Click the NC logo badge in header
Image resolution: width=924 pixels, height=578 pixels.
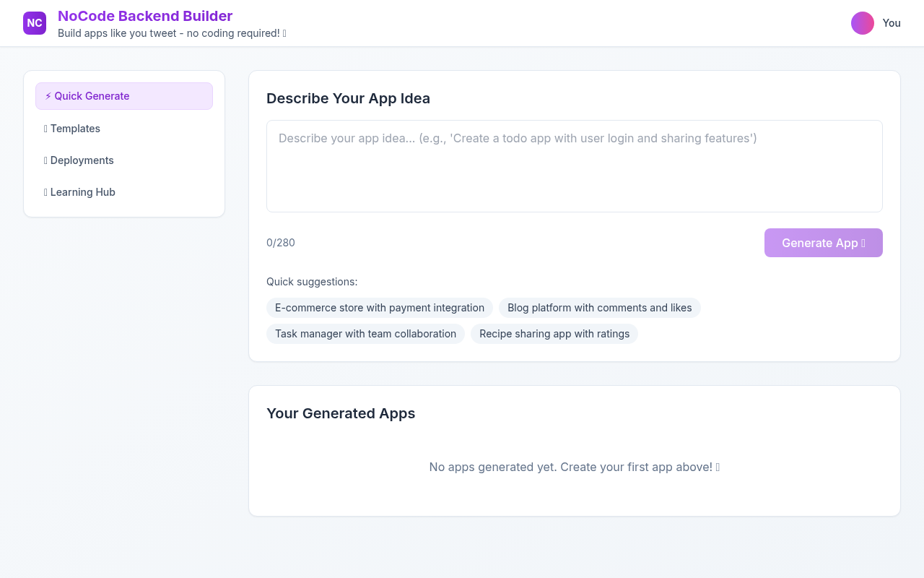pos(34,22)
